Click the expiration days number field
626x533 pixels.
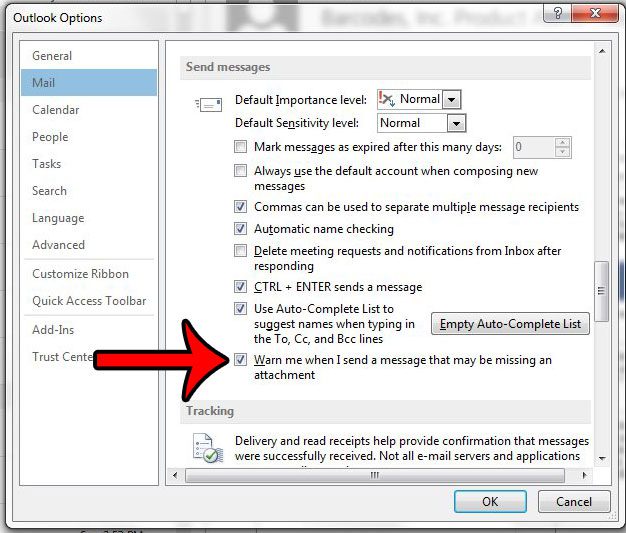point(534,147)
